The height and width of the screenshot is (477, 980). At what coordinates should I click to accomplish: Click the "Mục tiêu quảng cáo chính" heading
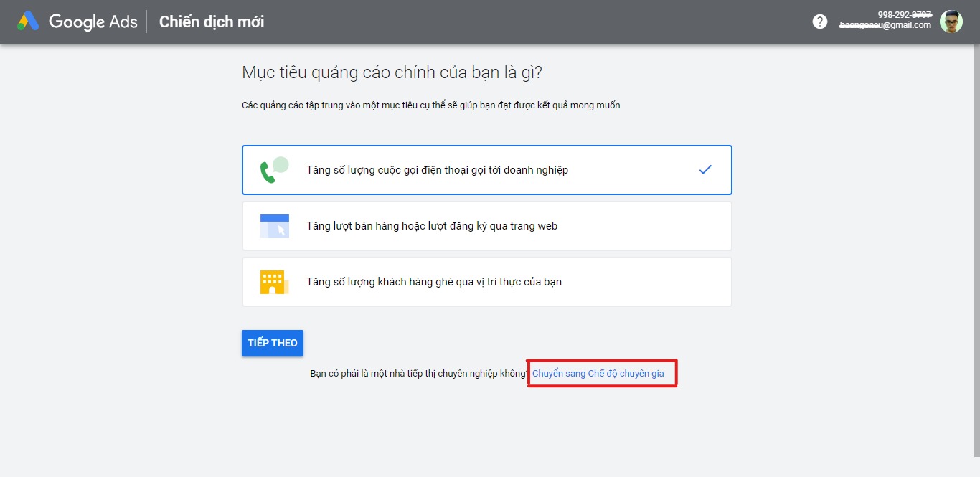coord(392,72)
